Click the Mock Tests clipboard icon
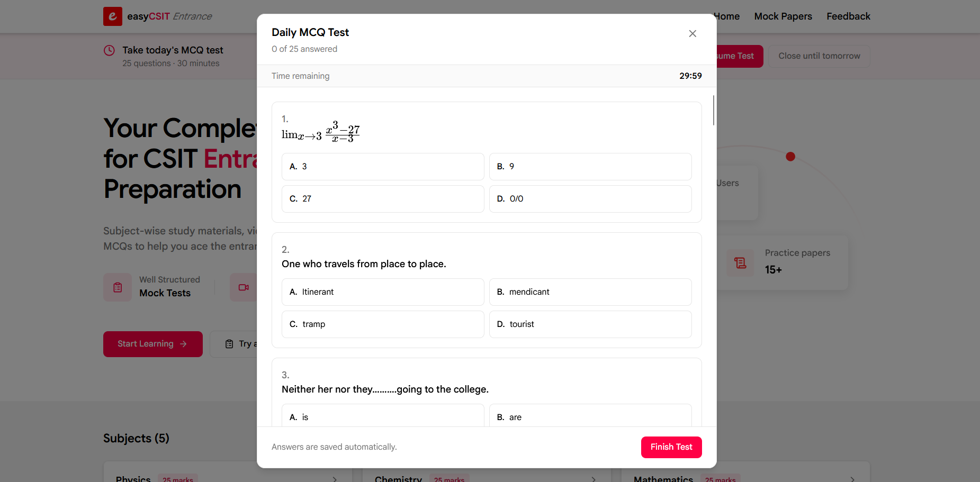This screenshot has height=482, width=980. (x=118, y=287)
